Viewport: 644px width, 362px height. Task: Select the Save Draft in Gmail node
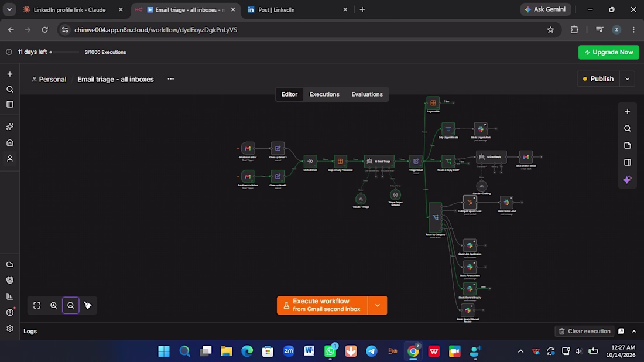526,157
